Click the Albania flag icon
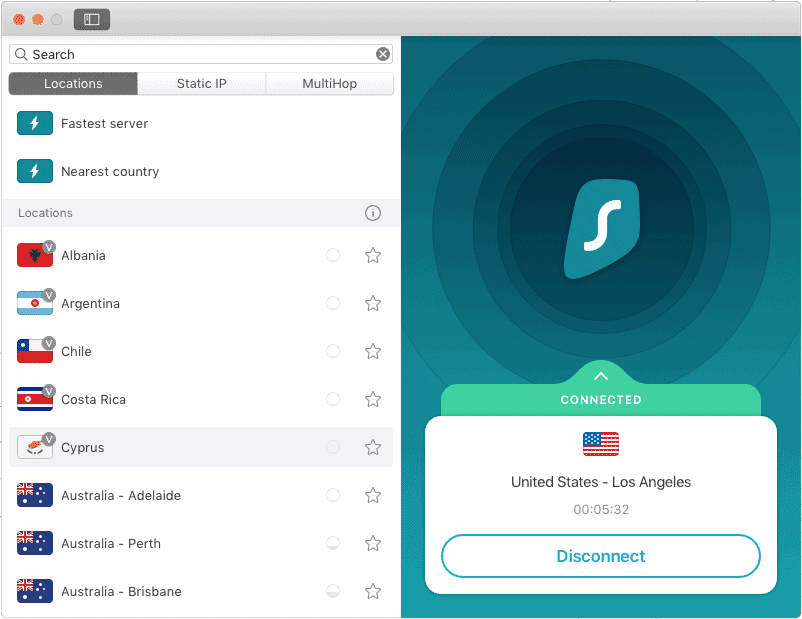802x619 pixels. point(35,255)
